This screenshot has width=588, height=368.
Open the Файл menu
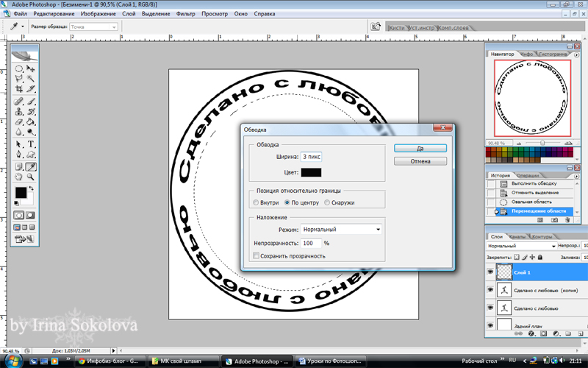tap(21, 14)
